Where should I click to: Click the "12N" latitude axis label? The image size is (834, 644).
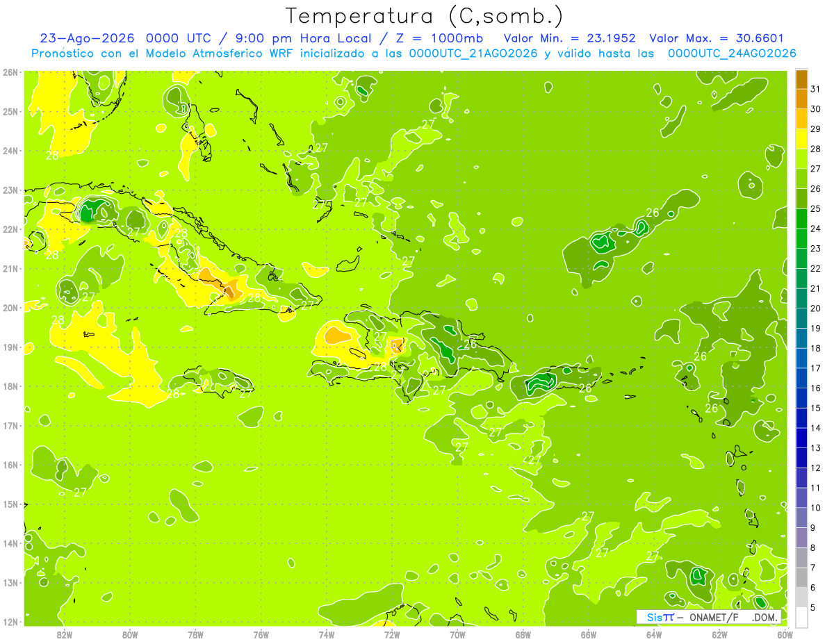pyautogui.click(x=10, y=622)
